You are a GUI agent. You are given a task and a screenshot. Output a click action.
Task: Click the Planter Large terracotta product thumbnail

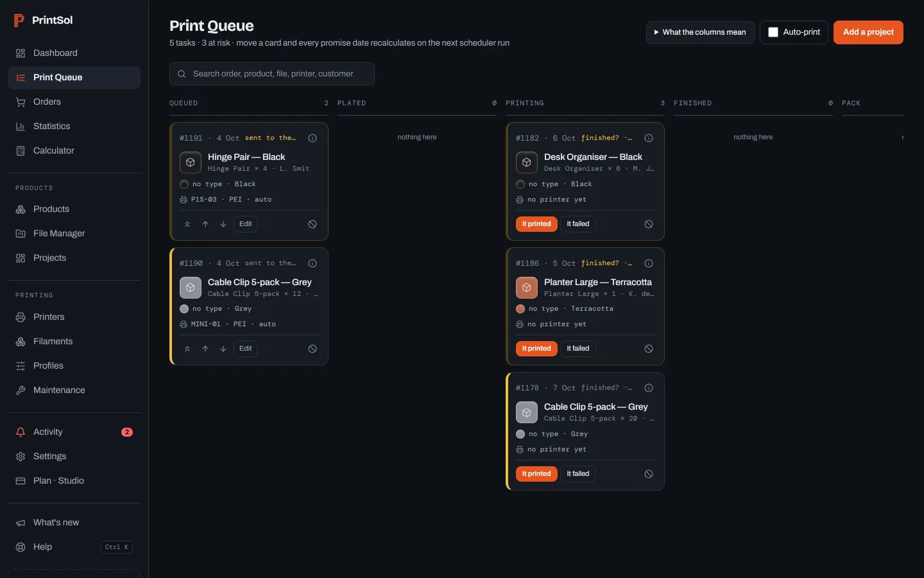527,288
